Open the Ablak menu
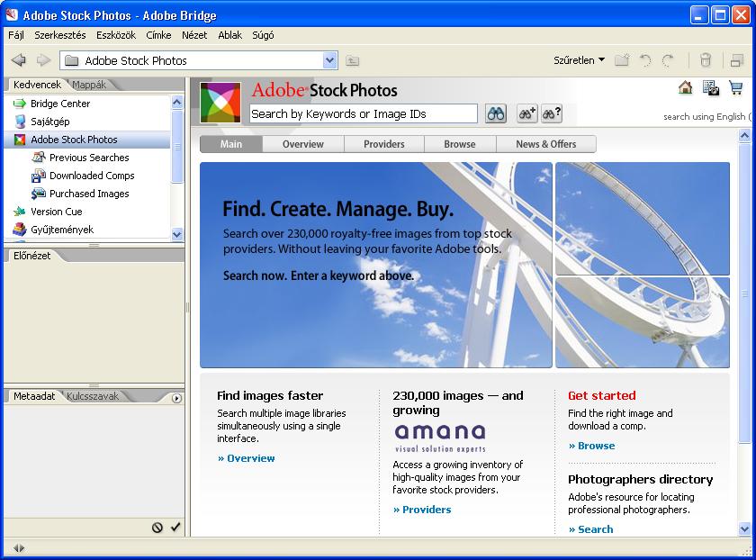756x560 pixels. [x=230, y=35]
